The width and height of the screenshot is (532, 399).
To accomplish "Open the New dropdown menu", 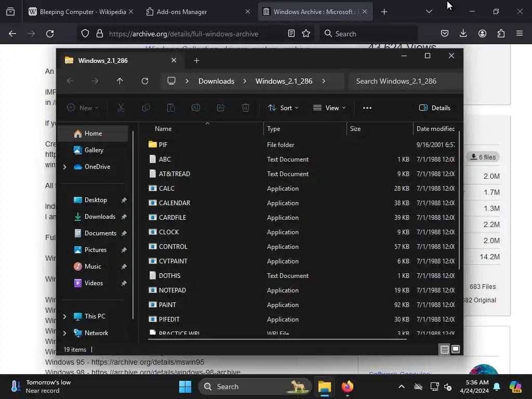I will (83, 108).
